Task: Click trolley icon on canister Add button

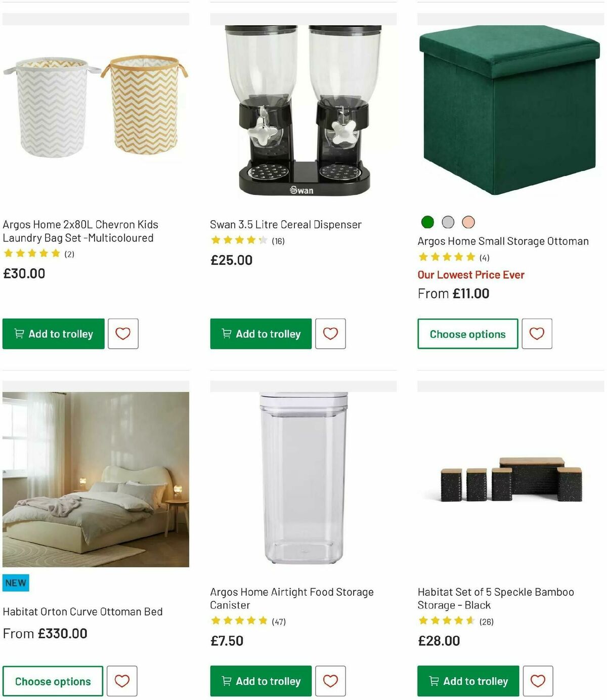Action: tap(226, 681)
